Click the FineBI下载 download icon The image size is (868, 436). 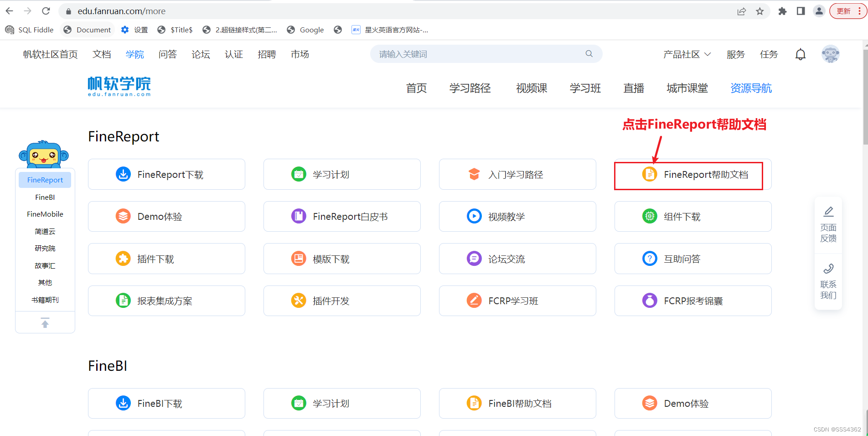click(x=123, y=403)
